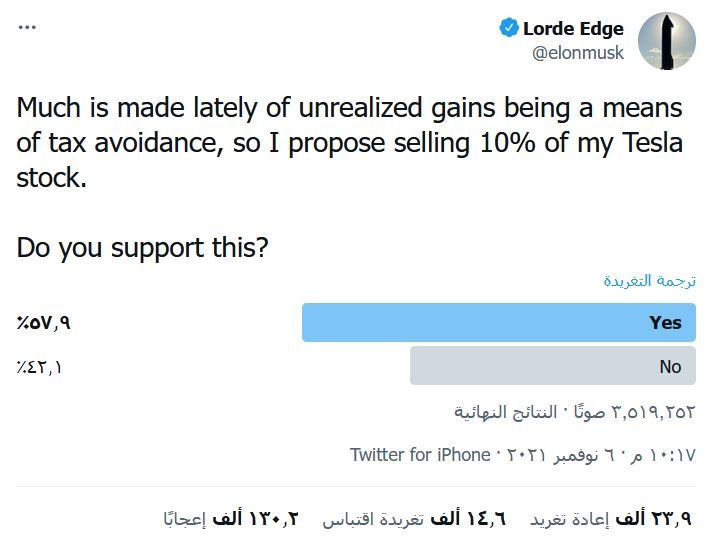Screen dimensions: 710x539
Task: View the 130.2K likes list
Action: coord(232,518)
